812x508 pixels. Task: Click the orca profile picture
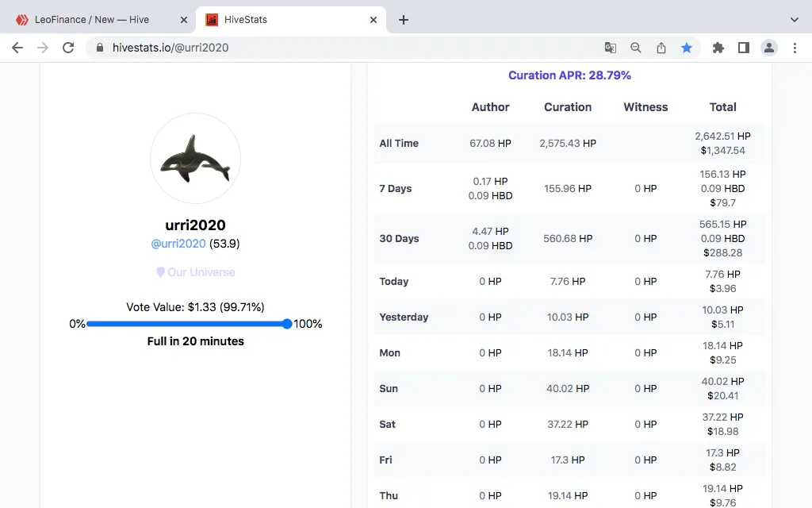point(195,158)
